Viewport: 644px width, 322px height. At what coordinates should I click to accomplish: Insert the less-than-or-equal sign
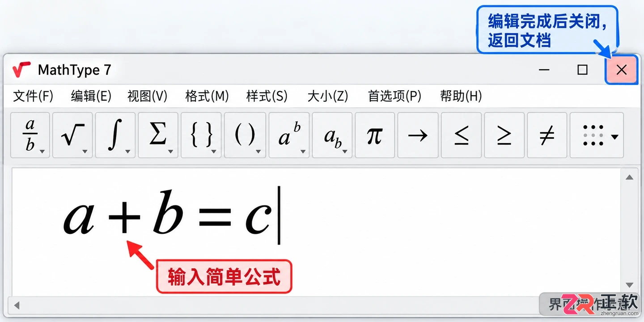click(461, 135)
